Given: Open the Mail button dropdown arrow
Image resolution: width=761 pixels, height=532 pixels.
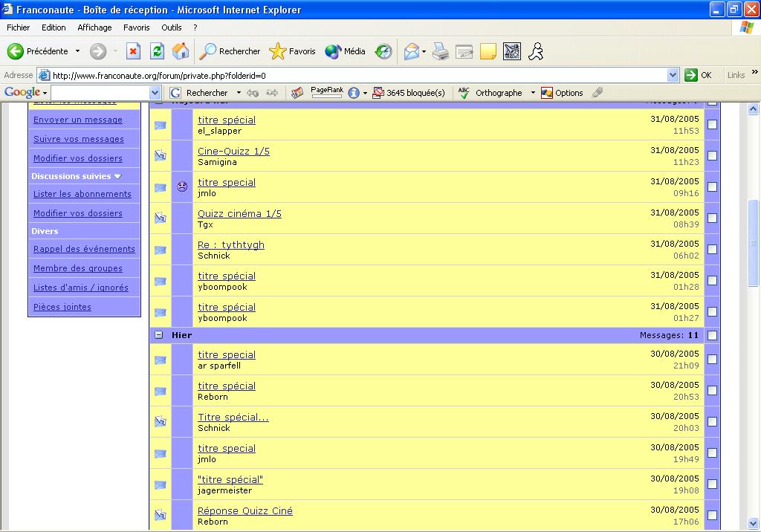Looking at the screenshot, I should 424,51.
